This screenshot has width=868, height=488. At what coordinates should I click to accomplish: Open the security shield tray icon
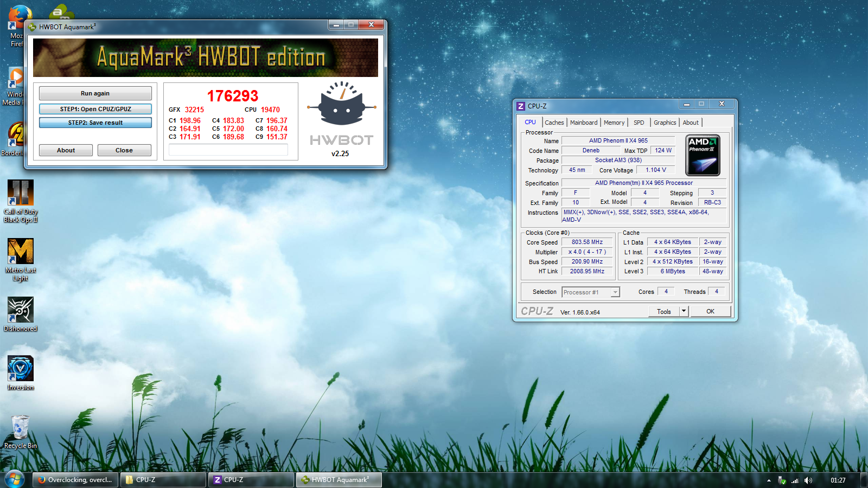[x=782, y=480]
